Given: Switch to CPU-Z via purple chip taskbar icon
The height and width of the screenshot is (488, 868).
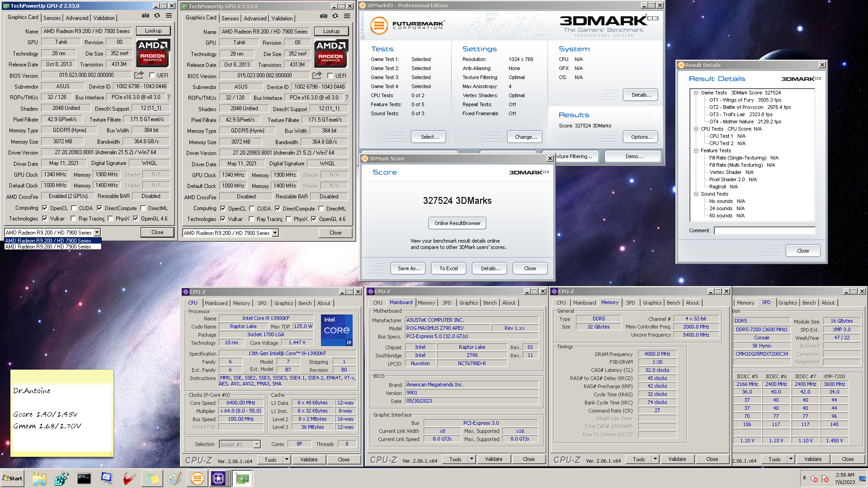Looking at the screenshot, I should pyautogui.click(x=218, y=479).
